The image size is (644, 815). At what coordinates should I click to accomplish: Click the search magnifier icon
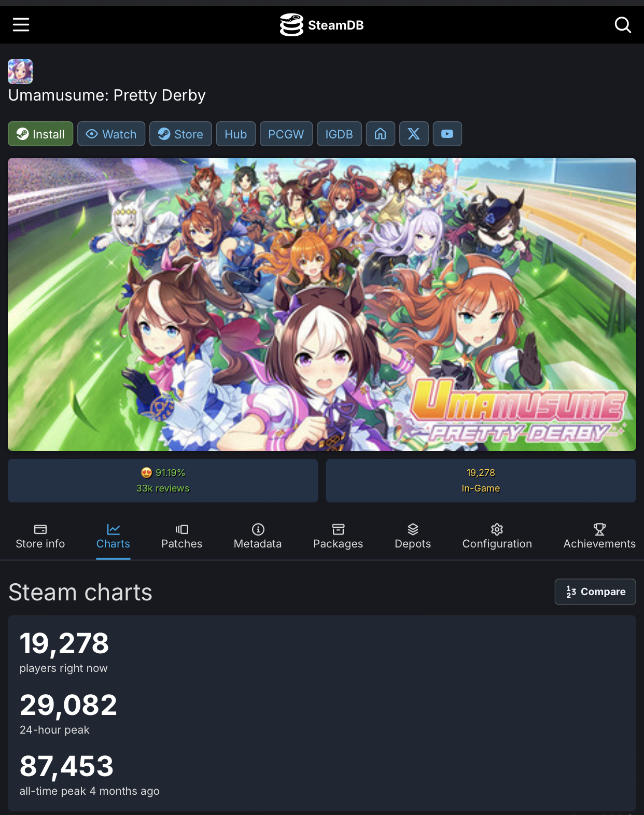pos(623,24)
